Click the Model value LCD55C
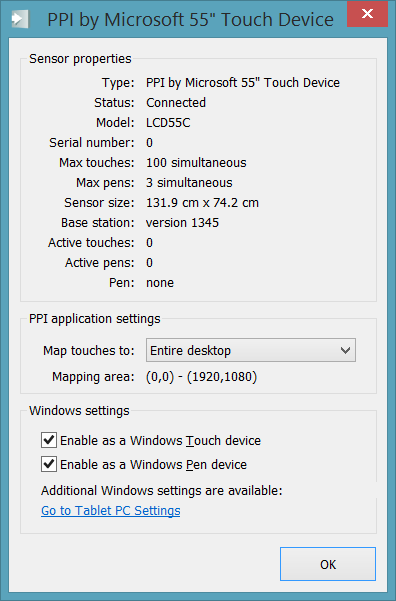The width and height of the screenshot is (396, 601). (168, 123)
